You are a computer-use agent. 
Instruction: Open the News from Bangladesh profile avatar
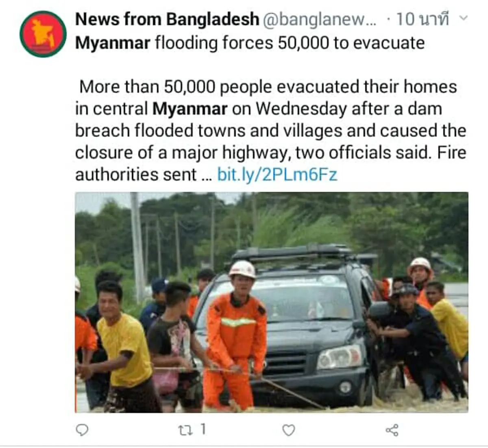click(x=43, y=34)
